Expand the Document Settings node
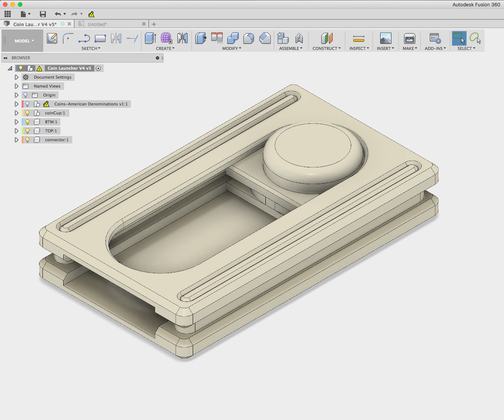This screenshot has width=504, height=420. tap(16, 77)
